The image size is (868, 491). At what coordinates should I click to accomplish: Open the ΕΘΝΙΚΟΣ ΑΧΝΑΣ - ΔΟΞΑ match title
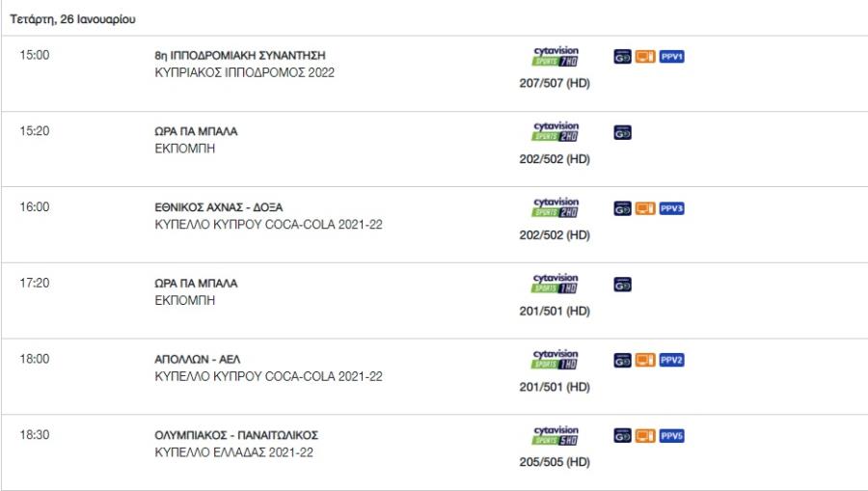[219, 207]
